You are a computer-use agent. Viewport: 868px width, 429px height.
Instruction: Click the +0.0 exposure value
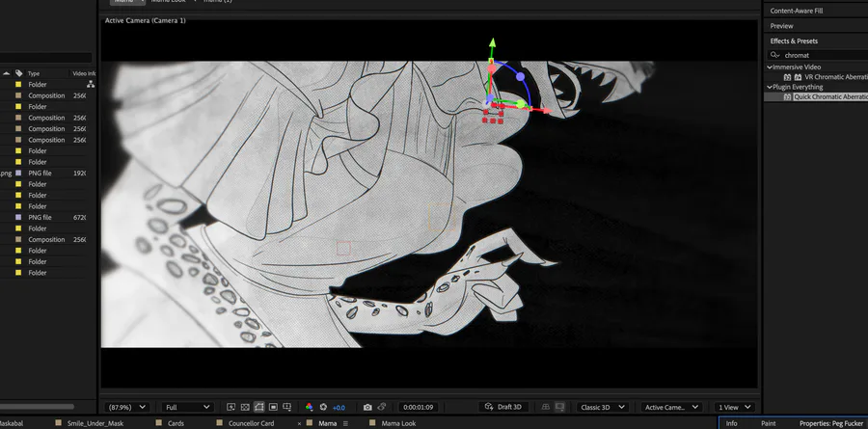[339, 408]
